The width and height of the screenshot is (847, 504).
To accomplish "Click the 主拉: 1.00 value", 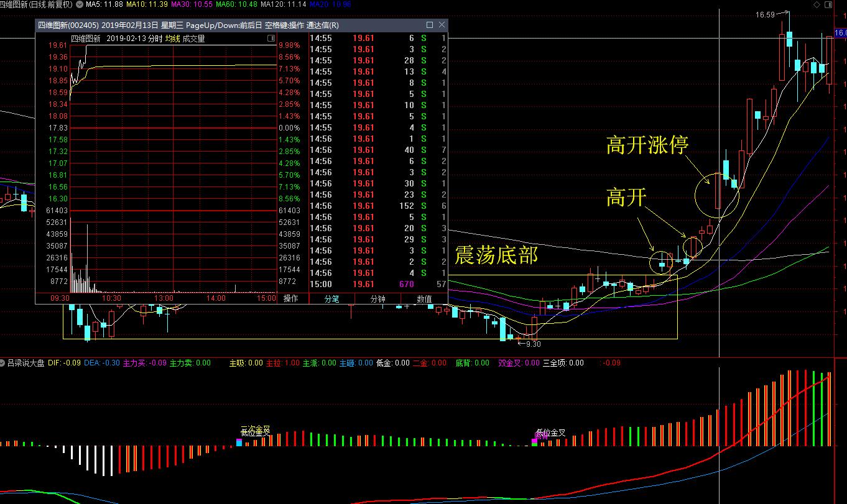I will click(x=283, y=363).
